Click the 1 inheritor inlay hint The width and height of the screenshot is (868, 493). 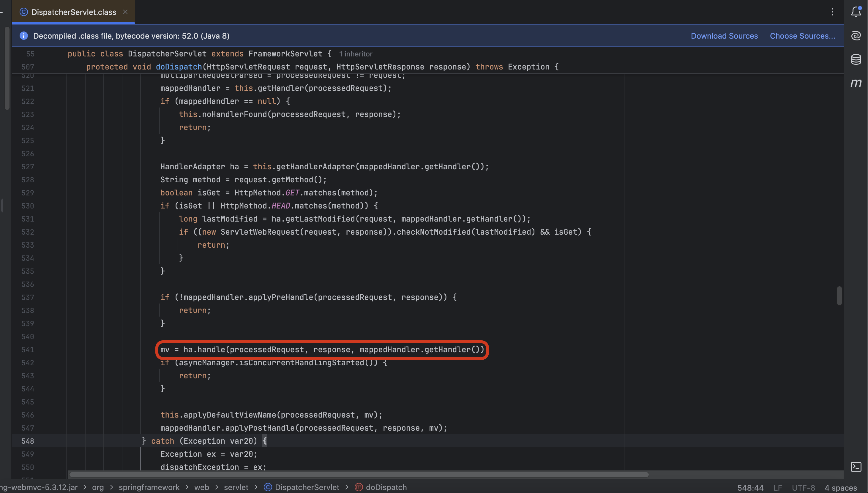356,54
